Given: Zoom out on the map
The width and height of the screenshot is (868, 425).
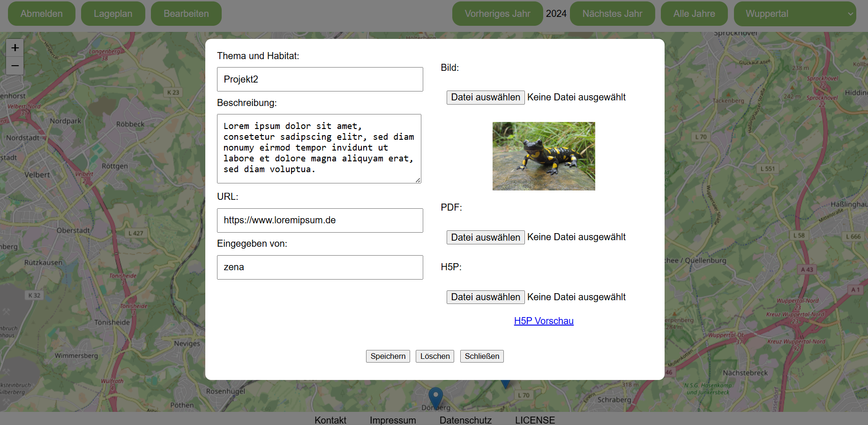Looking at the screenshot, I should (x=15, y=66).
